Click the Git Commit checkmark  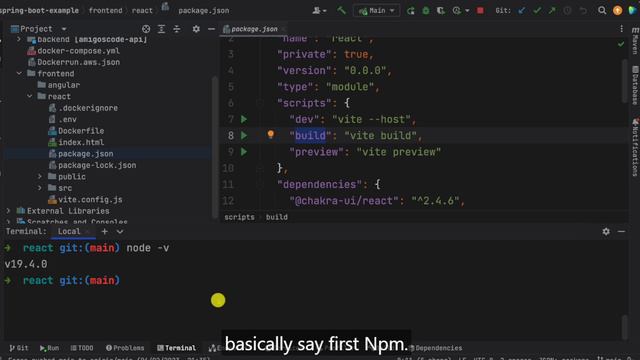537,11
